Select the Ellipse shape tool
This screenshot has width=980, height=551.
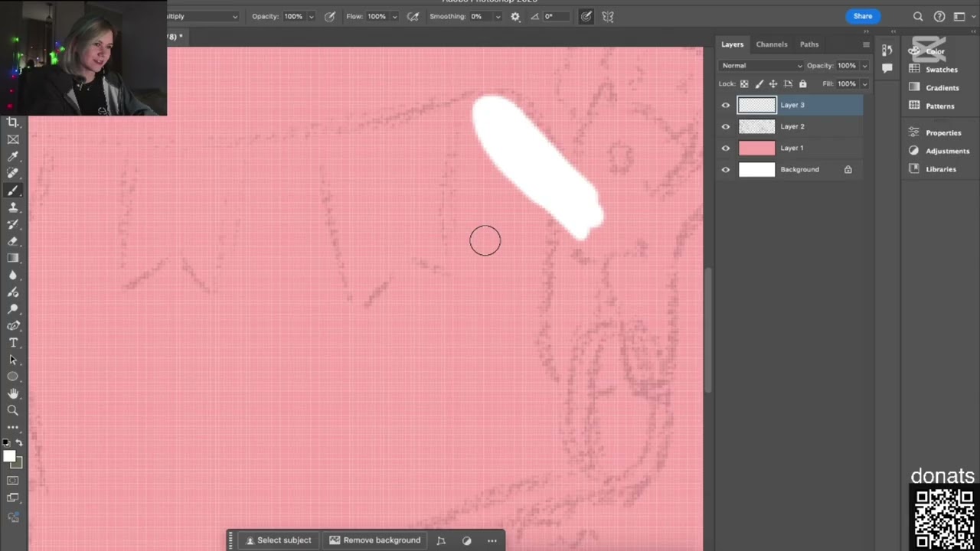coord(13,376)
